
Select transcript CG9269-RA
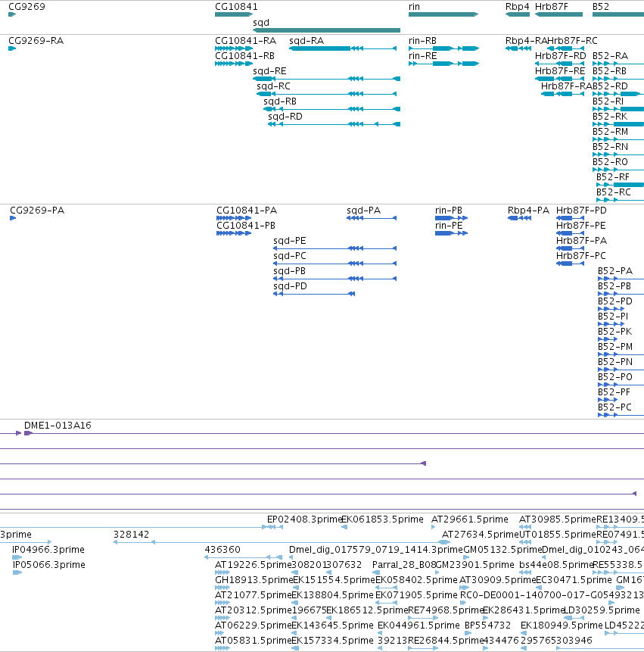(x=12, y=48)
